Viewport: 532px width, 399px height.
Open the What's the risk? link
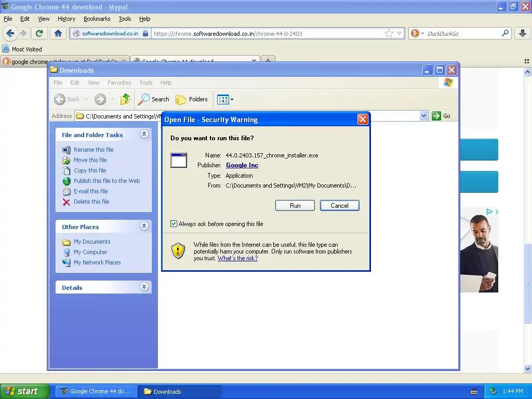pyautogui.click(x=237, y=258)
